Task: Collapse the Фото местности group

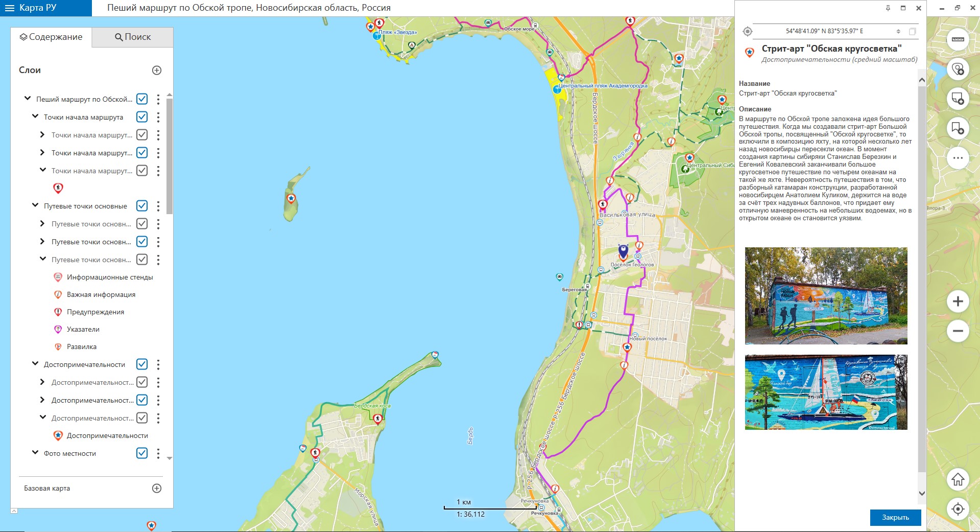Action: 35,453
